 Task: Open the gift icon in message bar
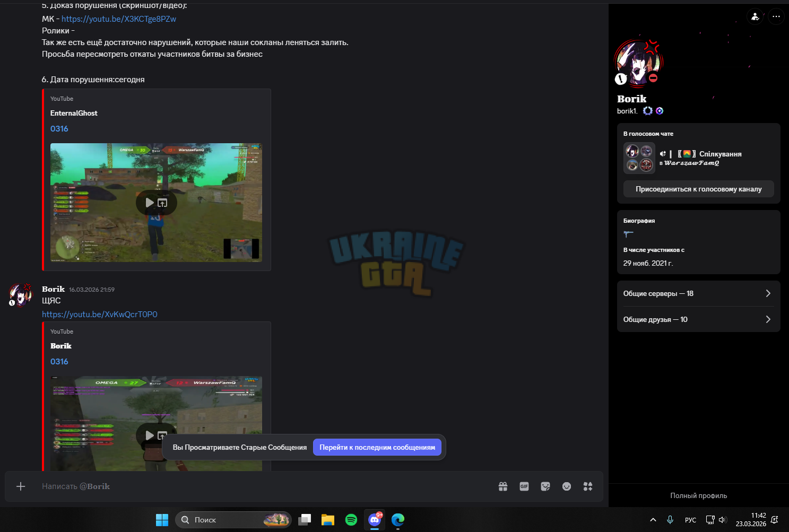(x=503, y=486)
